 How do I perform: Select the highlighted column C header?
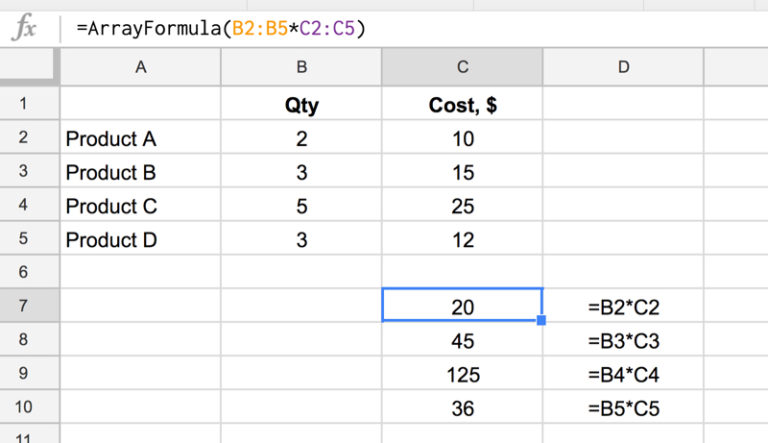pyautogui.click(x=462, y=68)
